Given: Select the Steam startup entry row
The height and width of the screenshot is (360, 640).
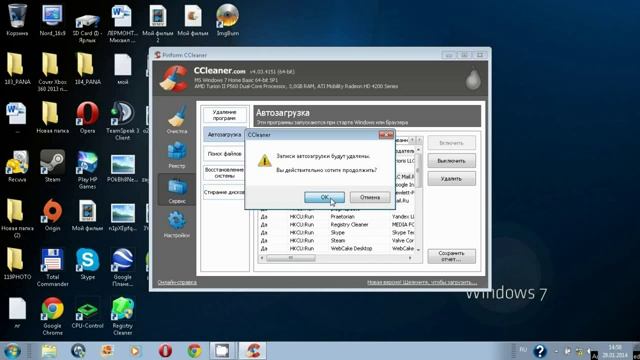Looking at the screenshot, I should [x=337, y=240].
